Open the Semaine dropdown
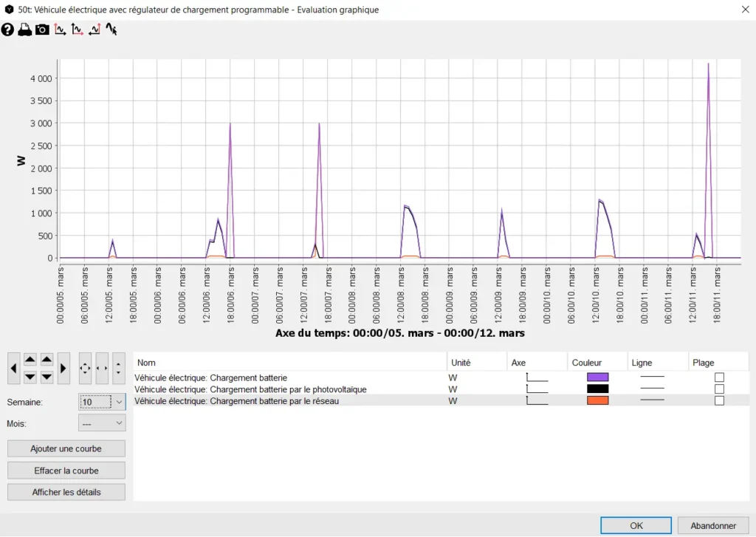Viewport: 756px width, 537px height. (x=119, y=402)
